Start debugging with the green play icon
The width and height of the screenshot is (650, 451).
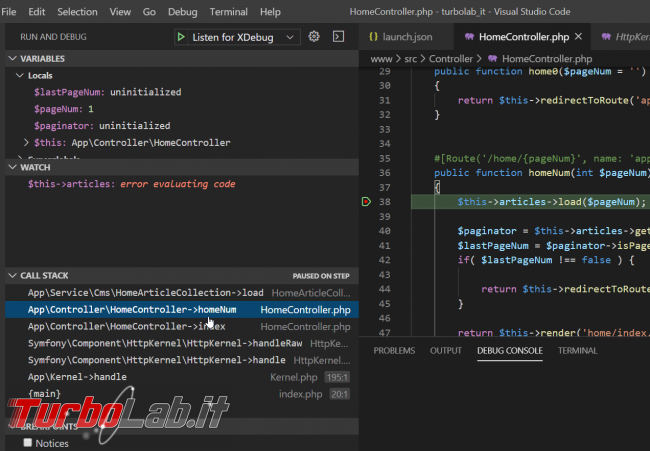181,37
